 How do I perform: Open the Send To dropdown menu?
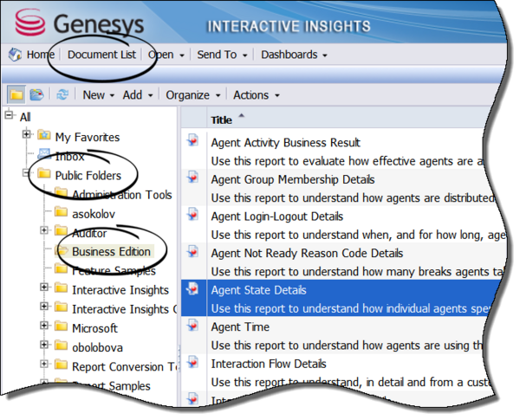coord(222,55)
